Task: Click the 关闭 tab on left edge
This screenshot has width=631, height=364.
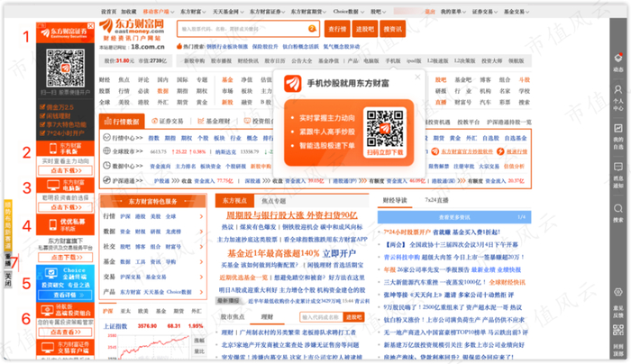Action: point(7,279)
